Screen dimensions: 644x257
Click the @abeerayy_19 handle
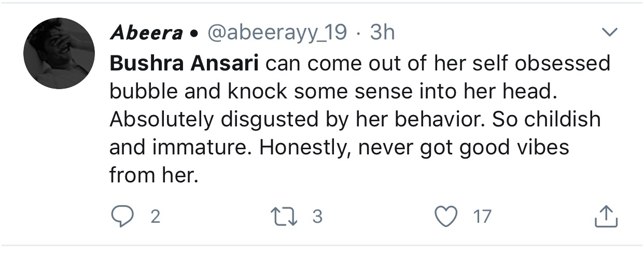pos(277,34)
